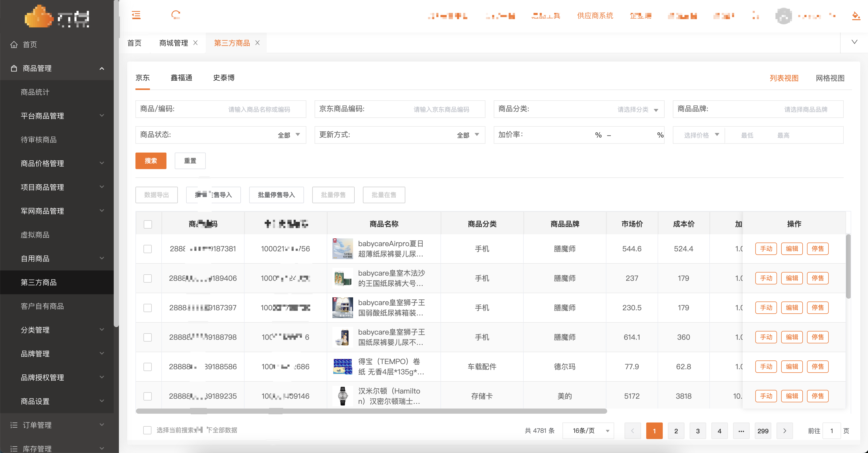Click the babycareAirpro product thumbnail
Viewport: 868px width, 453px height.
click(x=343, y=249)
